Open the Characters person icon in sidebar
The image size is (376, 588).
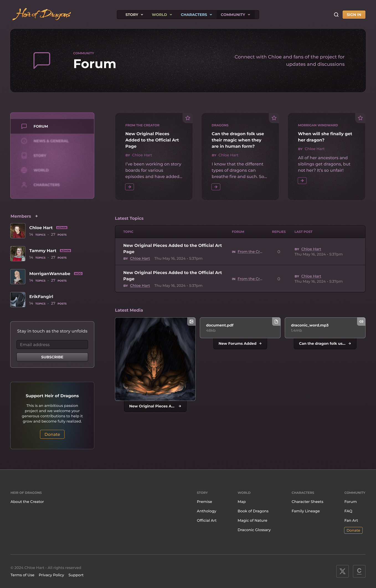24,185
